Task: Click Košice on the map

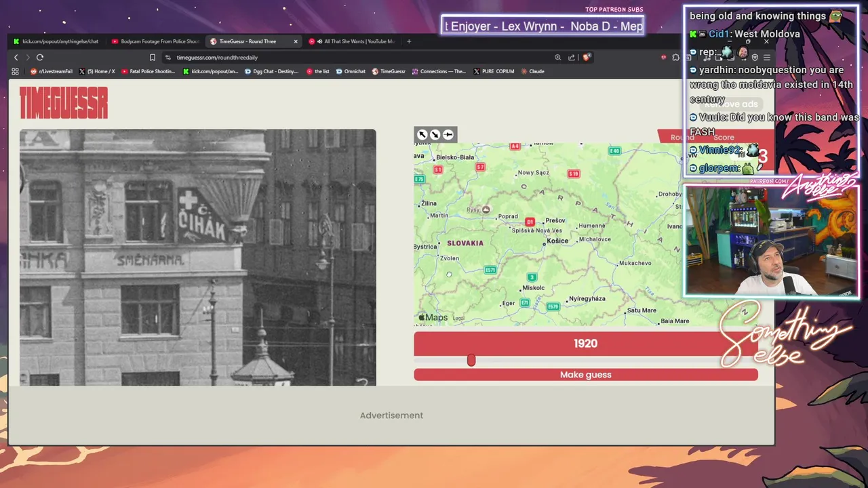Action: (x=557, y=241)
